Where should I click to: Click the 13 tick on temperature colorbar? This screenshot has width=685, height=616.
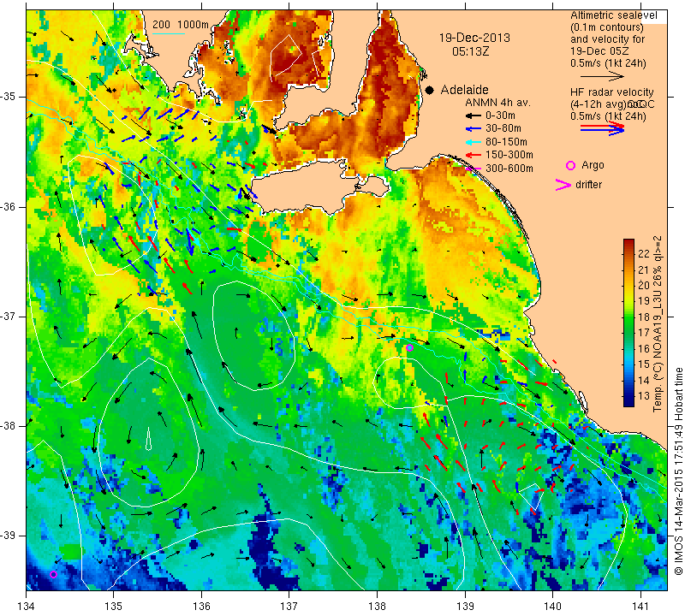coord(643,396)
